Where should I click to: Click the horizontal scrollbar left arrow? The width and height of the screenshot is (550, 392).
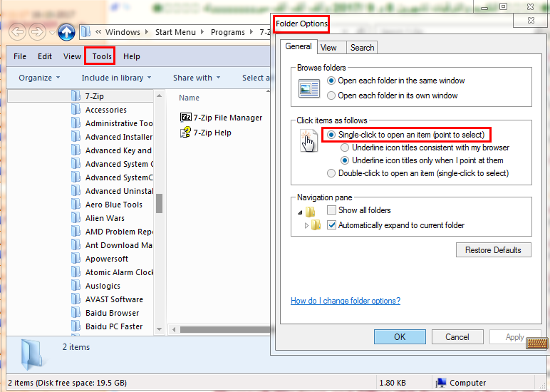174,329
